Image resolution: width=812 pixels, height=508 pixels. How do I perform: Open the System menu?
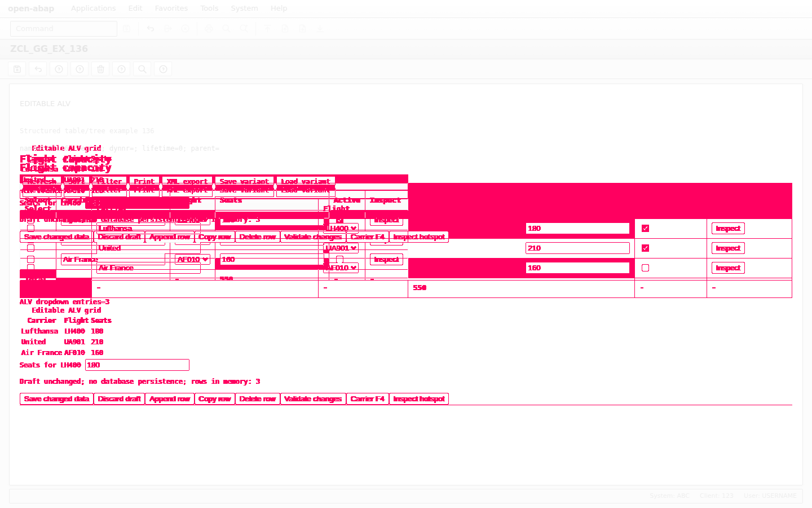click(x=244, y=8)
